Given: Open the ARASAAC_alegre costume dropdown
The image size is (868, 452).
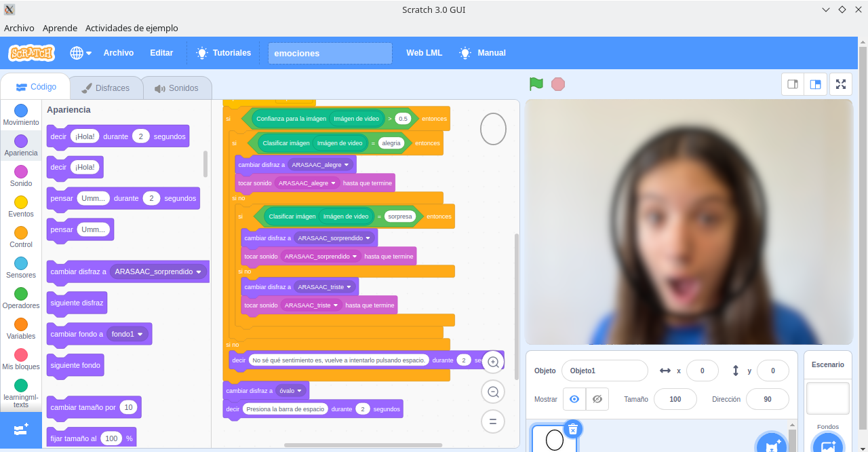Looking at the screenshot, I should [x=320, y=164].
